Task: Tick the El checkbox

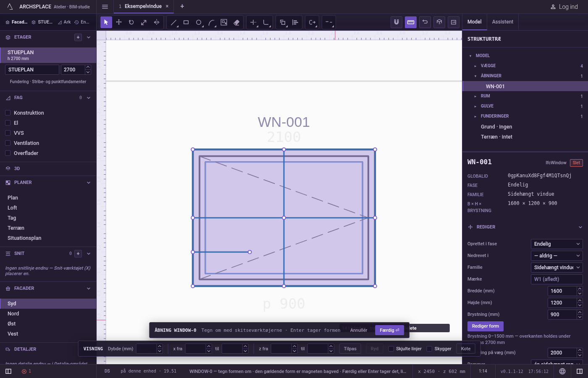Action: (x=8, y=123)
